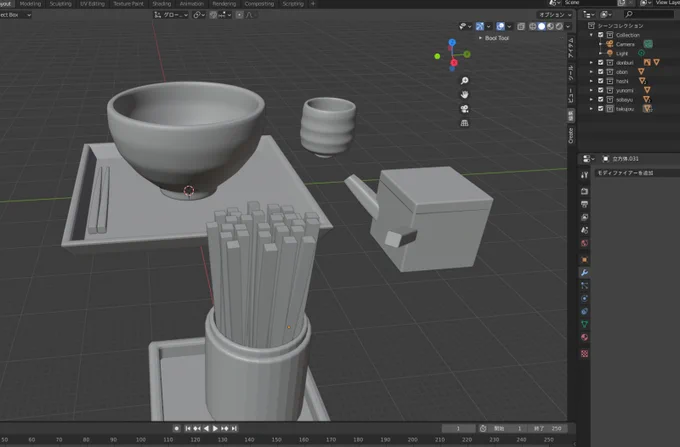Viewport: 680px width, 447px height.
Task: Open the Sculpting workspace tab
Action: (x=60, y=3)
